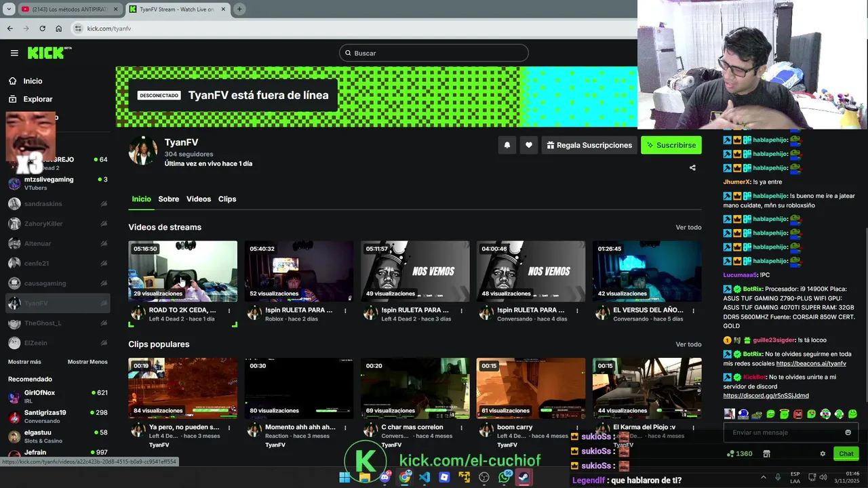Image resolution: width=868 pixels, height=488 pixels.
Task: Open Discord from the taskbar
Action: (x=384, y=477)
